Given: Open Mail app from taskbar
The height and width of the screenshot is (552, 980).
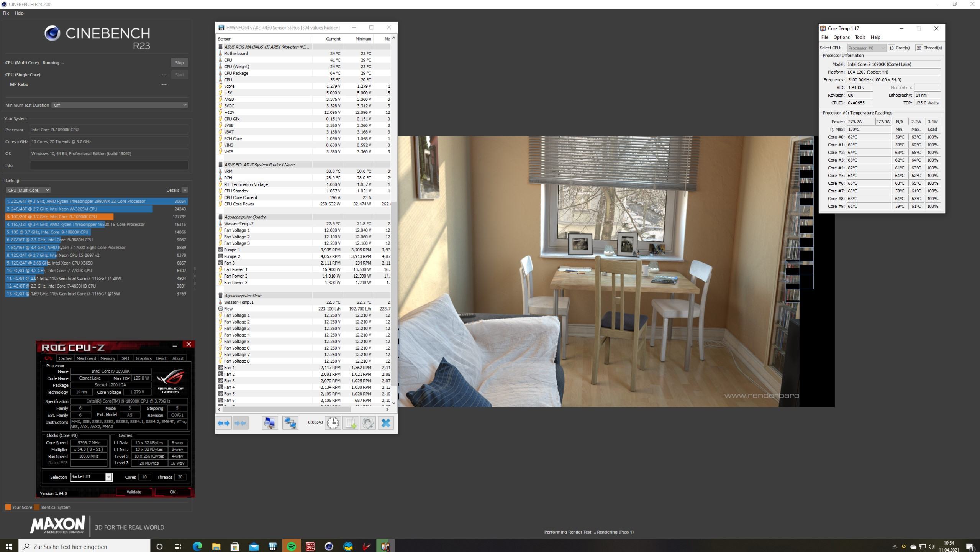Looking at the screenshot, I should pyautogui.click(x=254, y=546).
